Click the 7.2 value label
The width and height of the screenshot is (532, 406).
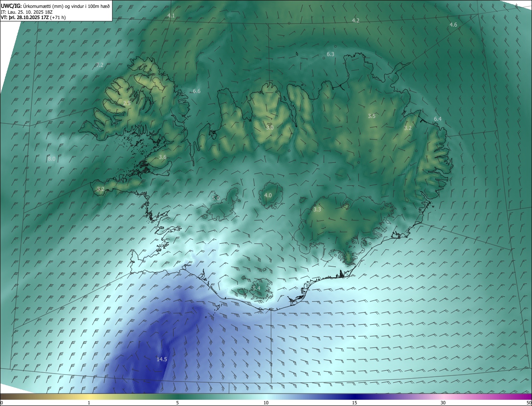coord(100,65)
